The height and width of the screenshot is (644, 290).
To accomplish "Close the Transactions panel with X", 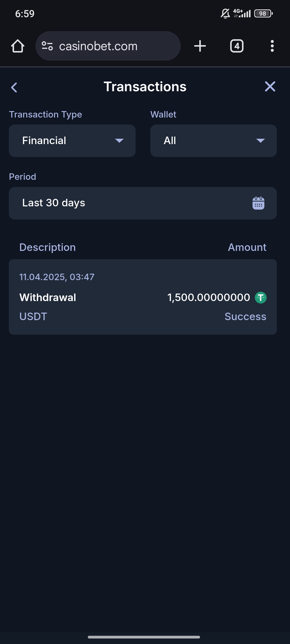I will tap(270, 87).
